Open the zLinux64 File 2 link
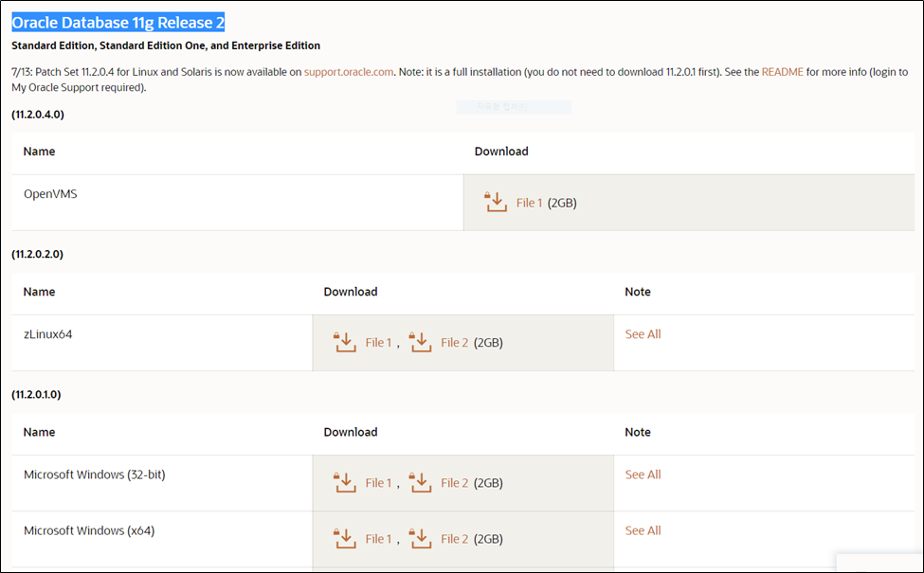The height and width of the screenshot is (573, 924). (454, 342)
